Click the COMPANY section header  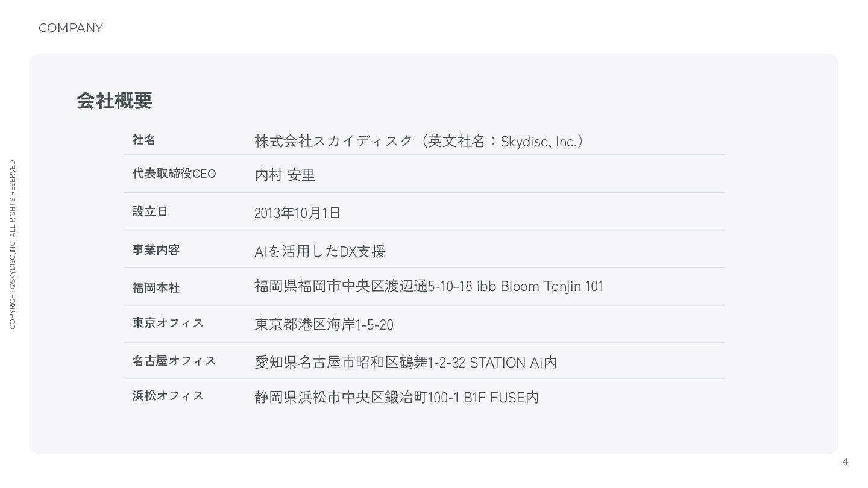coord(71,28)
